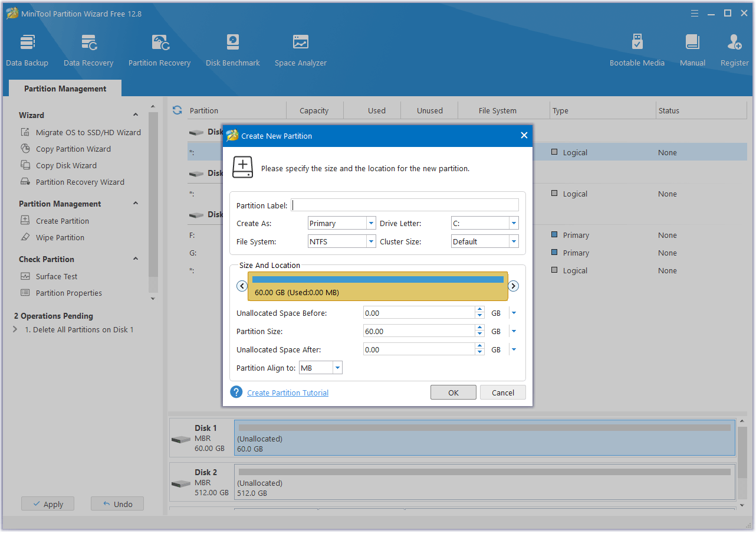Select the G: partition row
The image size is (756, 533).
467,253
